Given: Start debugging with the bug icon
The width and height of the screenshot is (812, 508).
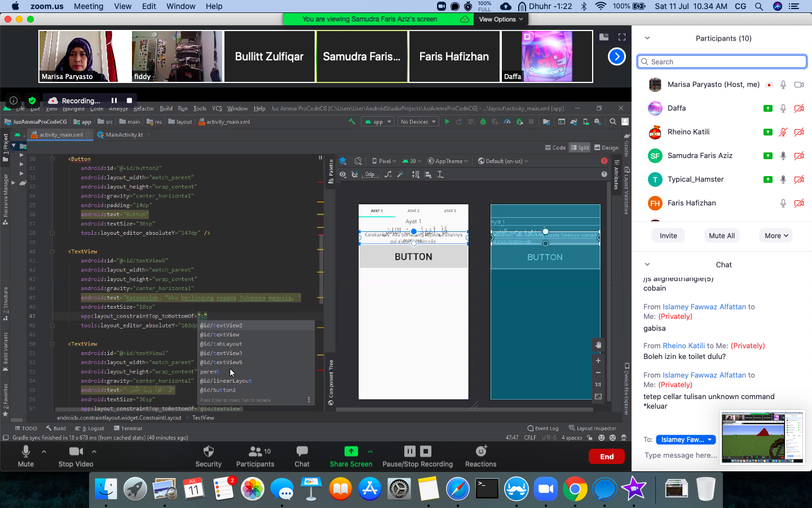Looking at the screenshot, I should [x=483, y=121].
